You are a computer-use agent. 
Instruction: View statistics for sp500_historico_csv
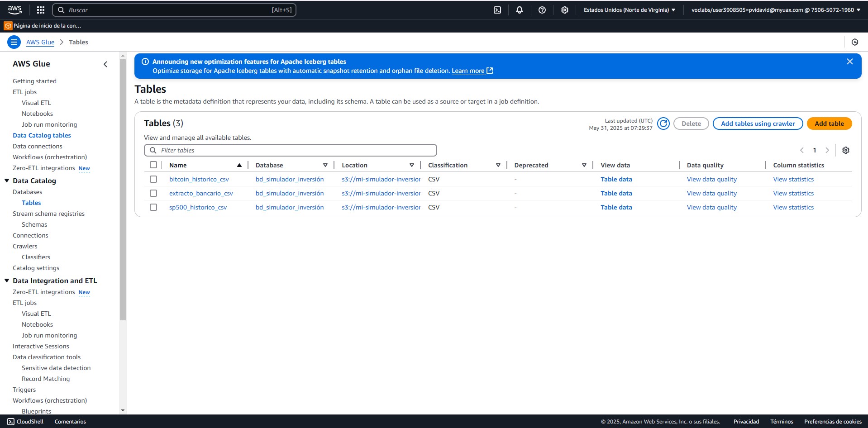click(793, 207)
